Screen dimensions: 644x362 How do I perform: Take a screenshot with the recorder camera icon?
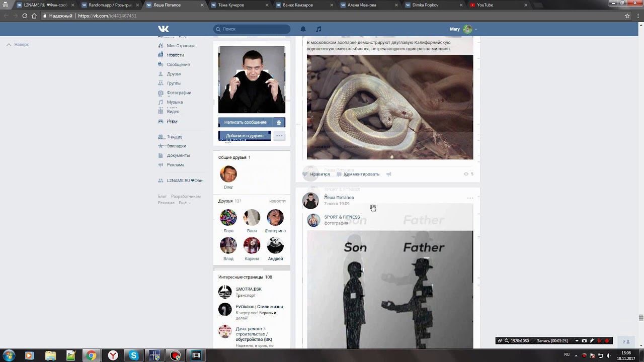584,341
